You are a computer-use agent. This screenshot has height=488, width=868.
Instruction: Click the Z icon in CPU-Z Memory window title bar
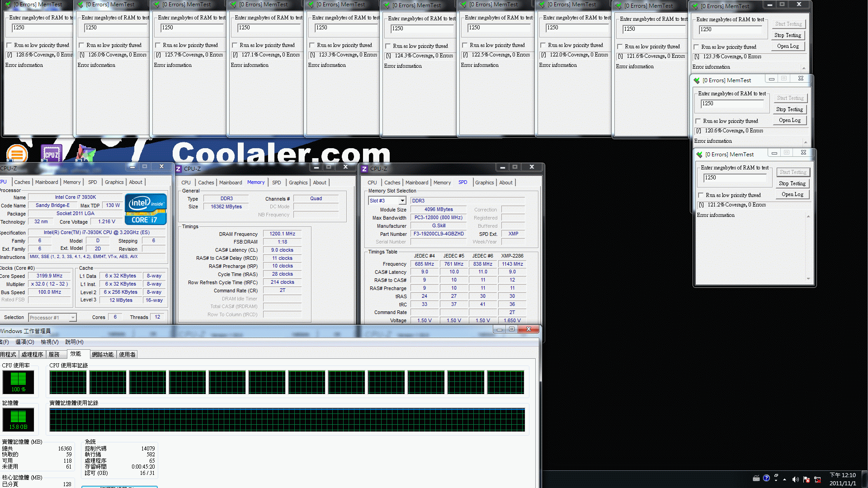179,169
